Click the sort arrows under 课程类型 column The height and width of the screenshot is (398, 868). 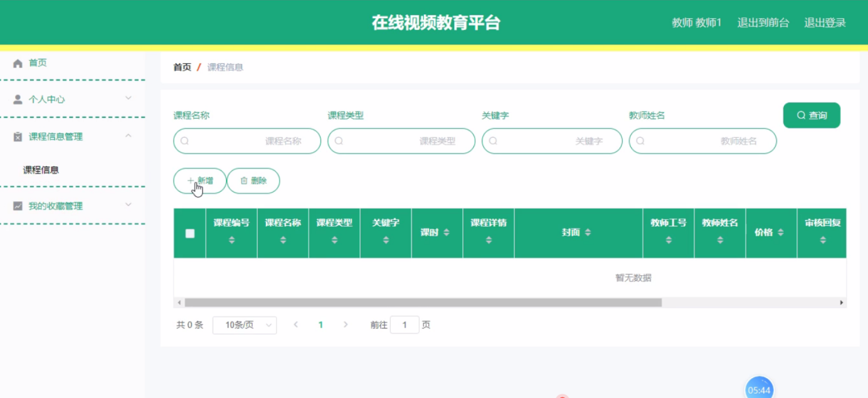pyautogui.click(x=334, y=240)
